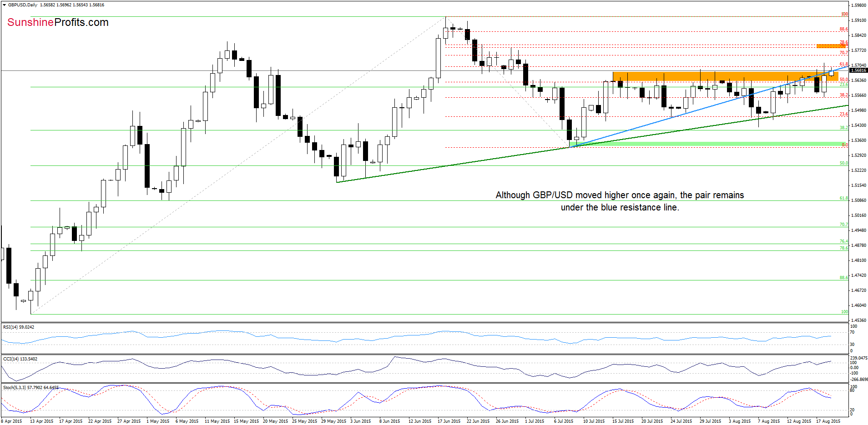Click the GBPUSD,Daily chart title text
Viewport: 868px width, 425px height.
coord(23,5)
